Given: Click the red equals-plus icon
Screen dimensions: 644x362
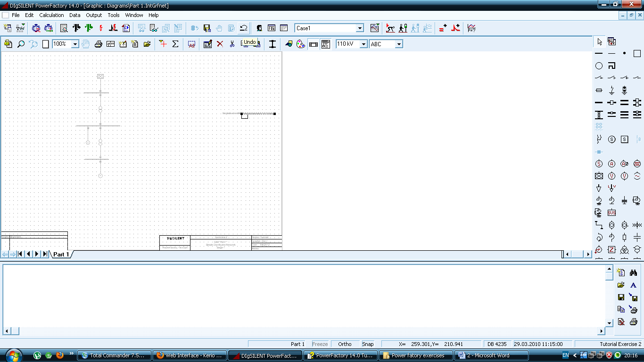Looking at the screenshot, I should pyautogui.click(x=443, y=28).
